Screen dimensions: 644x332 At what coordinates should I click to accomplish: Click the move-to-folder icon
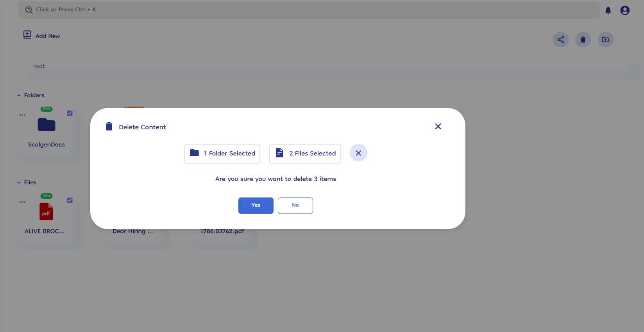pyautogui.click(x=605, y=39)
